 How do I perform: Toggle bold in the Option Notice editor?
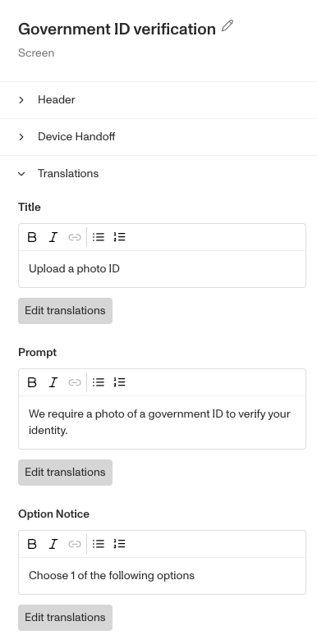click(32, 544)
